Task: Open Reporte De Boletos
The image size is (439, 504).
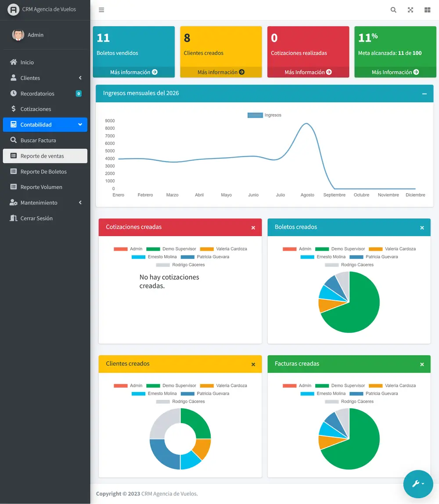Action: tap(45, 171)
